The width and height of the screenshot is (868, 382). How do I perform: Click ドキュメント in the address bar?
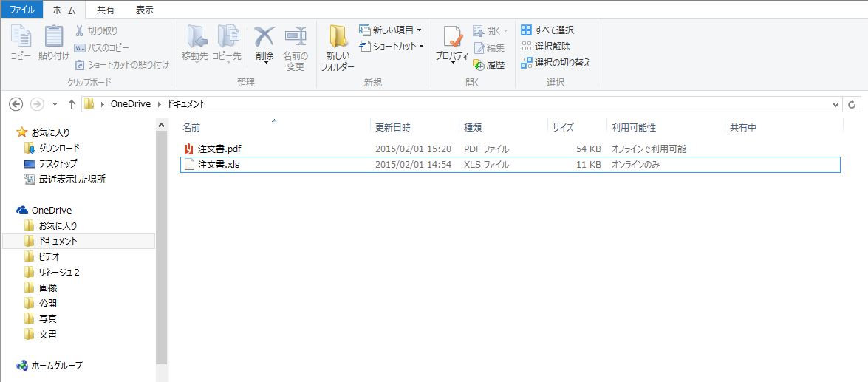pyautogui.click(x=186, y=103)
